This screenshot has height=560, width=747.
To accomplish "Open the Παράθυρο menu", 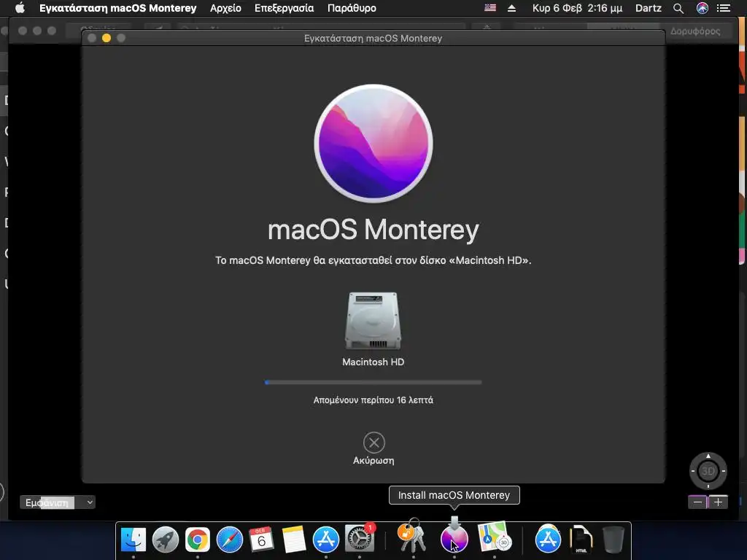I will (352, 8).
